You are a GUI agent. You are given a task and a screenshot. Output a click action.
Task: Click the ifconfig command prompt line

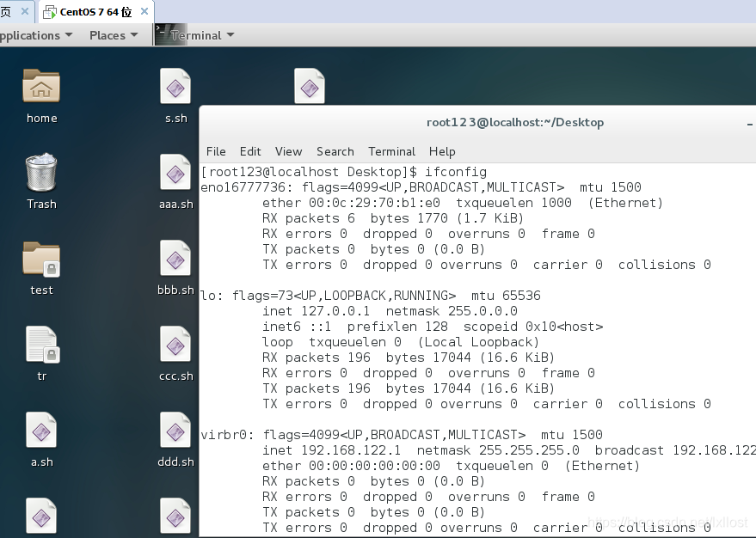pos(344,172)
